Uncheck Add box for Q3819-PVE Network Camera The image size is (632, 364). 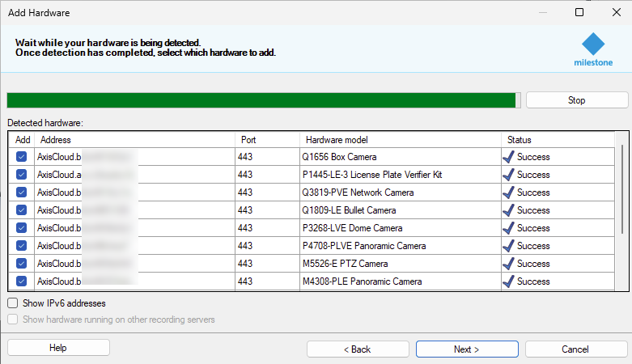point(21,193)
